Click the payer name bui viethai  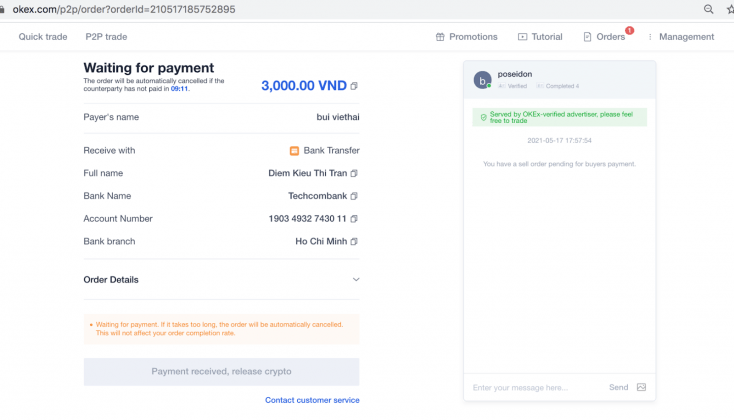coord(338,117)
